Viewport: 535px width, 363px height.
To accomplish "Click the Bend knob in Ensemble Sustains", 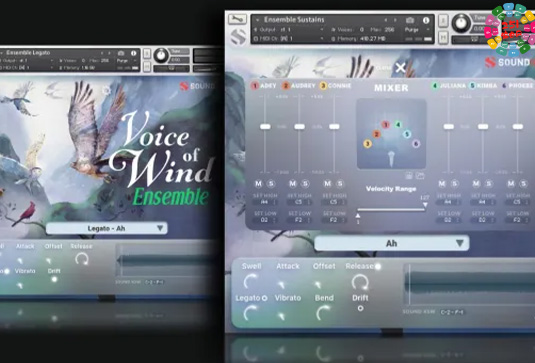I will click(323, 313).
